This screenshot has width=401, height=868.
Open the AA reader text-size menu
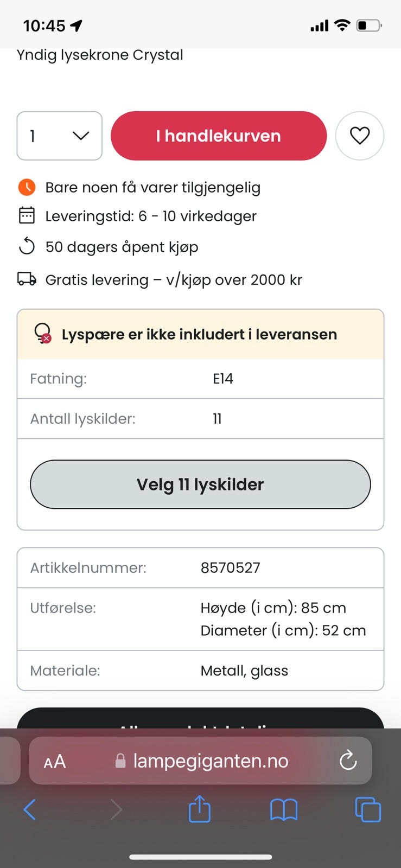(55, 762)
